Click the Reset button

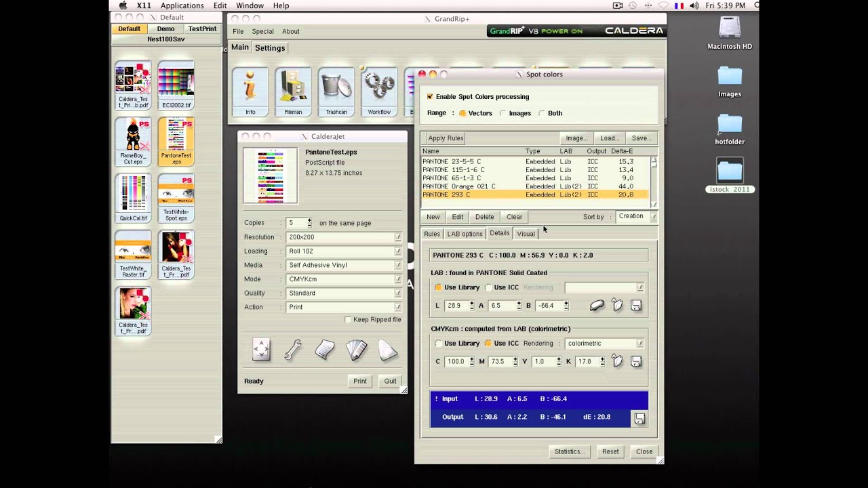[610, 451]
